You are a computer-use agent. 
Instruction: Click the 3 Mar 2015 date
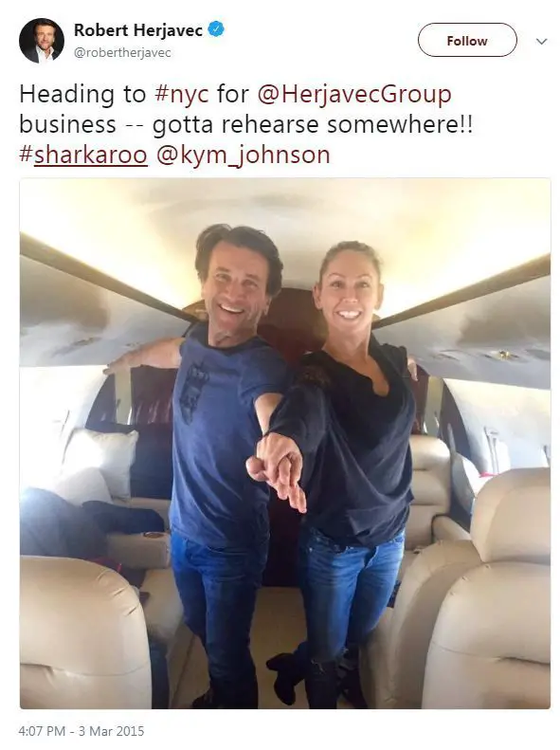coord(111,731)
